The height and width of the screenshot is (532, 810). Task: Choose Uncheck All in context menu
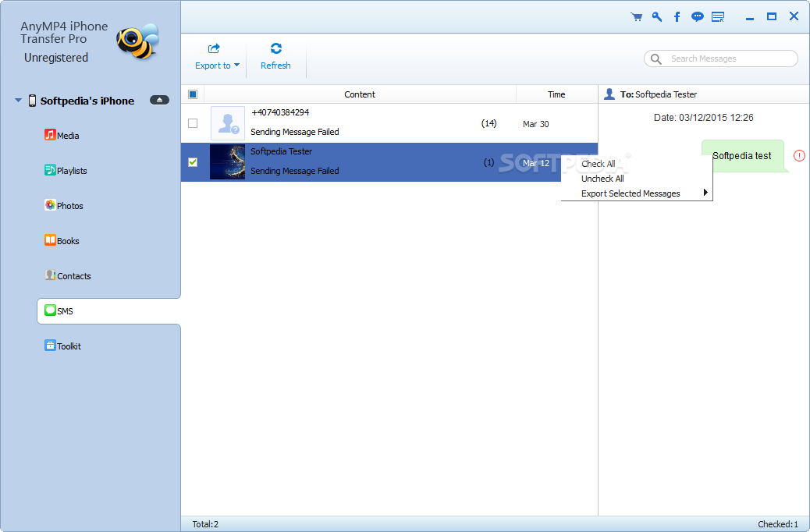[602, 179]
